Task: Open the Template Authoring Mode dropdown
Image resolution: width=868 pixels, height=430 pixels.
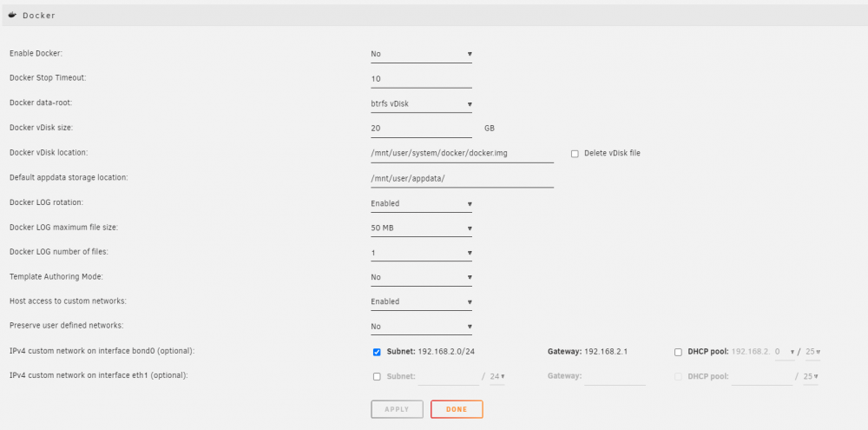Action: coord(421,277)
